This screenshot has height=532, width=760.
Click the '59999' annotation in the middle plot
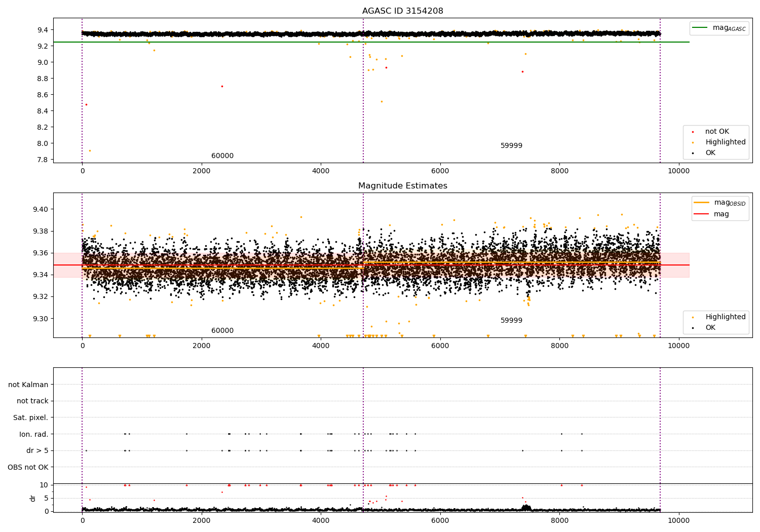click(511, 321)
